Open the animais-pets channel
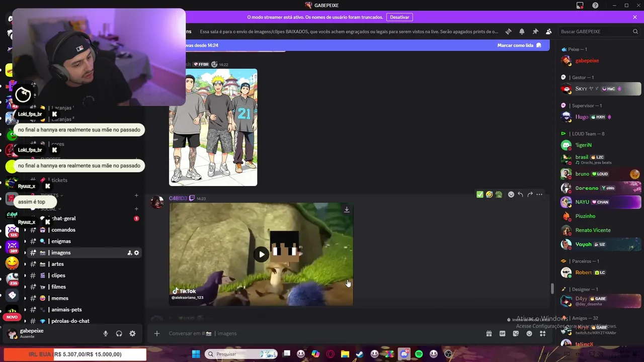This screenshot has width=644, height=362. 83,310
